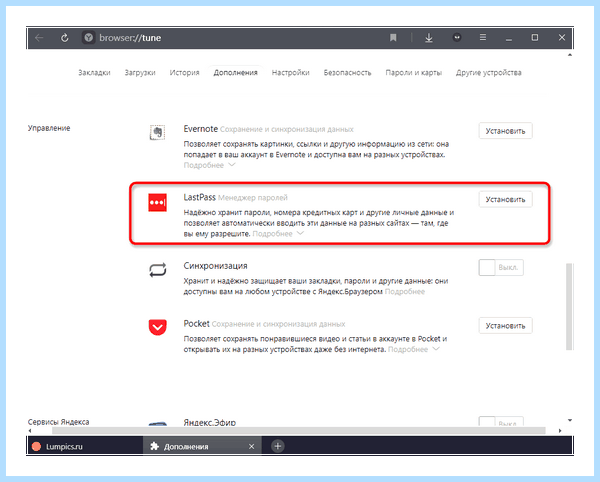Click the Синхронизация arrows icon
This screenshot has width=600, height=482.
point(157,270)
